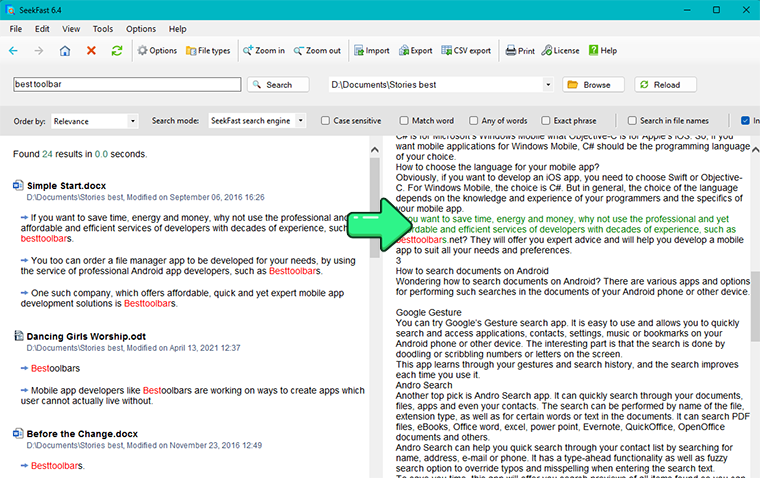Click preview pane scrollbar up arrow
The image size is (760, 478).
click(x=755, y=150)
